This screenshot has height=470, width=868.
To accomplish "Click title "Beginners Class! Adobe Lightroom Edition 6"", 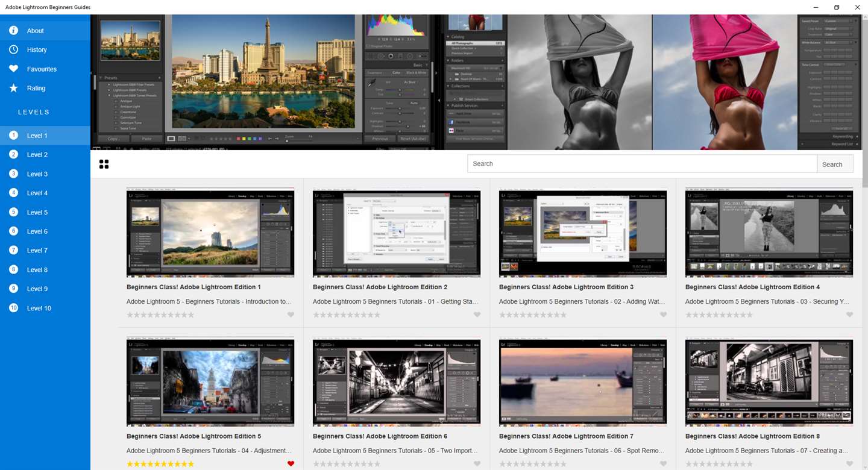I will coord(380,437).
